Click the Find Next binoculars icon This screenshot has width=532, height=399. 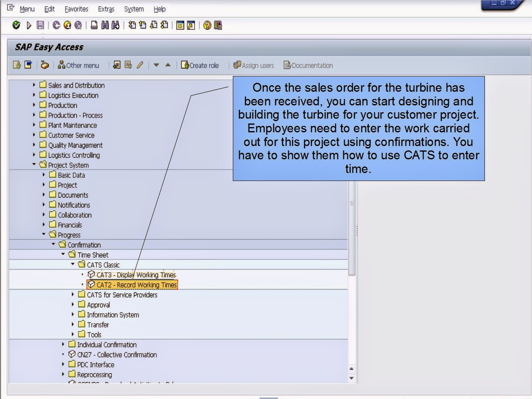[115, 25]
